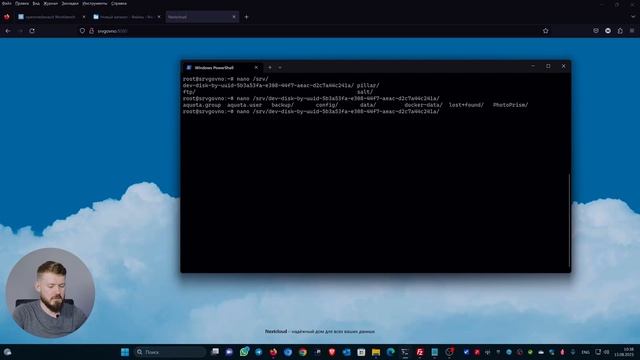Open the Инструменты menu
Viewport: 640px width, 360px height.
(94, 3)
